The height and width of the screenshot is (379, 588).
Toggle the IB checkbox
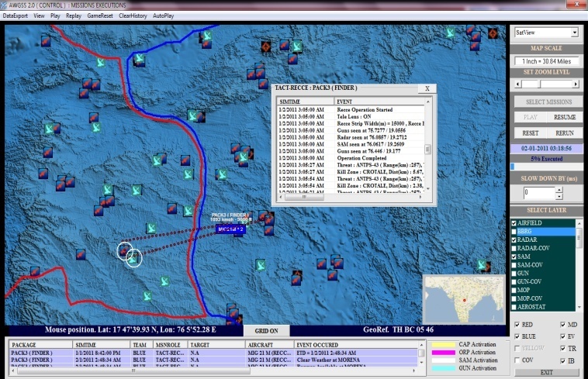pyautogui.click(x=563, y=361)
